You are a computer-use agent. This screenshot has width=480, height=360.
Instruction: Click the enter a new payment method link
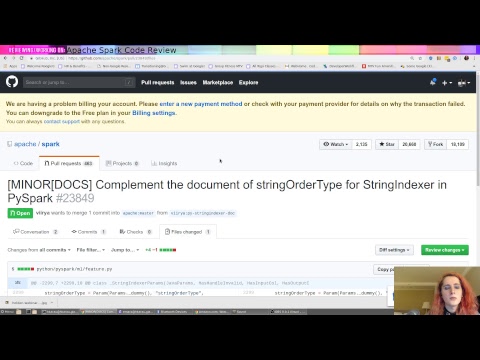click(201, 104)
